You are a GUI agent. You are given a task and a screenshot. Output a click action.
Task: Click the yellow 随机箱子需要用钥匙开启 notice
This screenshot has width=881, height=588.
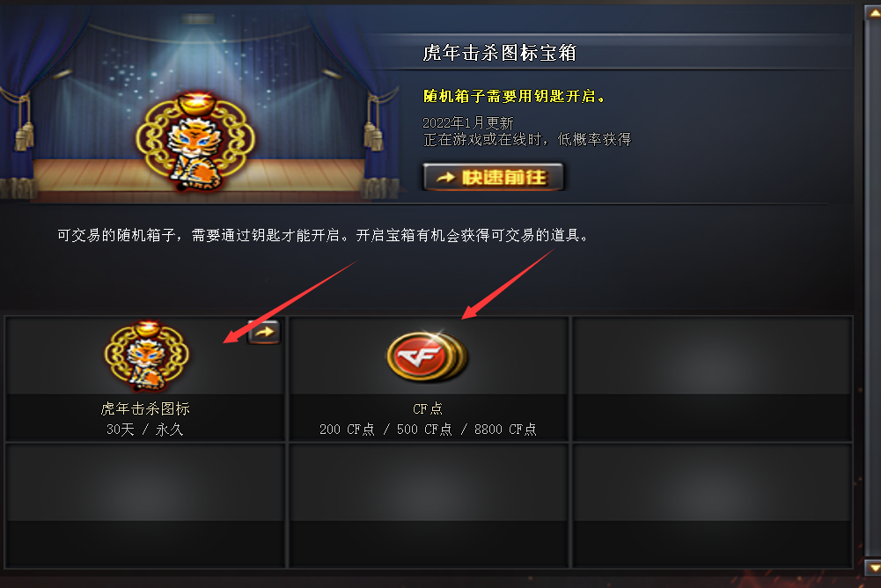click(514, 96)
